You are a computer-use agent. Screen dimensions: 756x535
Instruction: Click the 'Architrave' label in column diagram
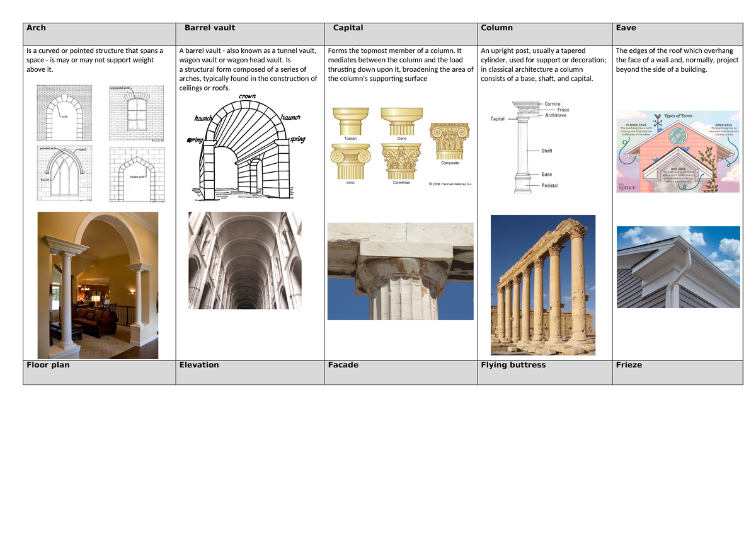click(x=556, y=115)
